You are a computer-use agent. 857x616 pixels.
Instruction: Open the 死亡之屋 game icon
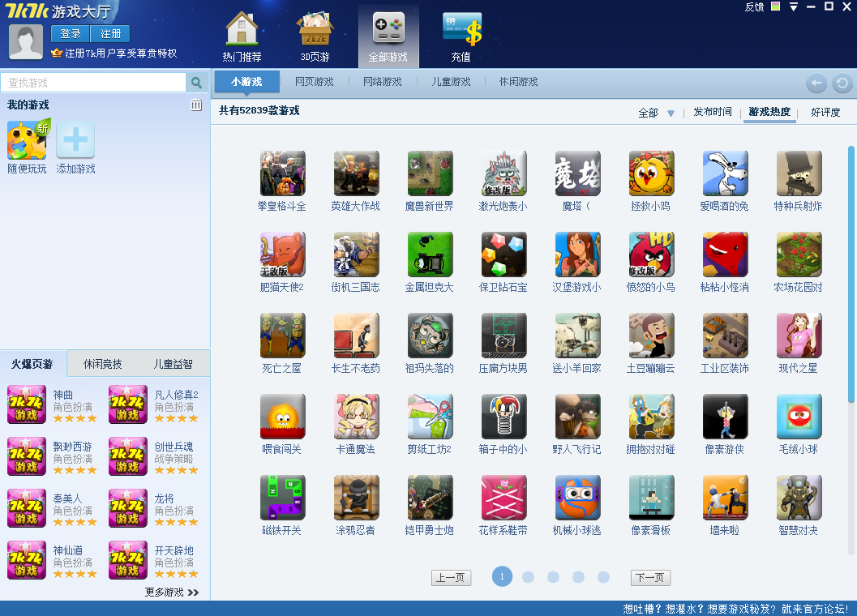[282, 335]
